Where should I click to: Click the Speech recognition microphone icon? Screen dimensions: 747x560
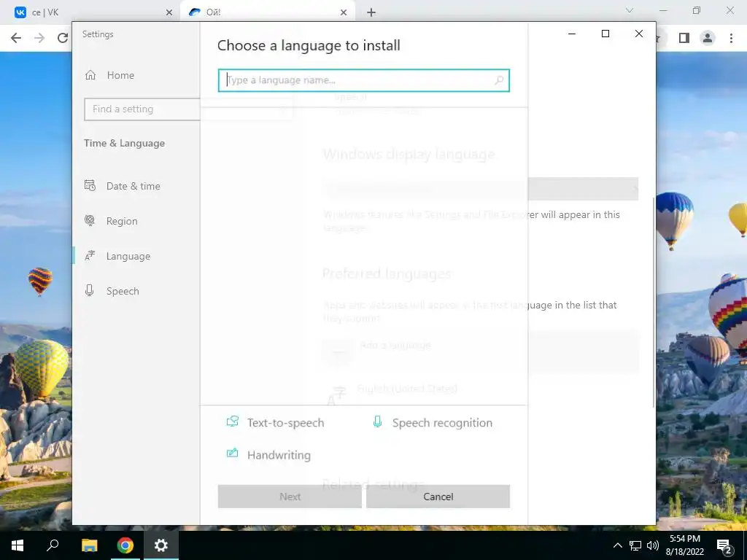[377, 421]
